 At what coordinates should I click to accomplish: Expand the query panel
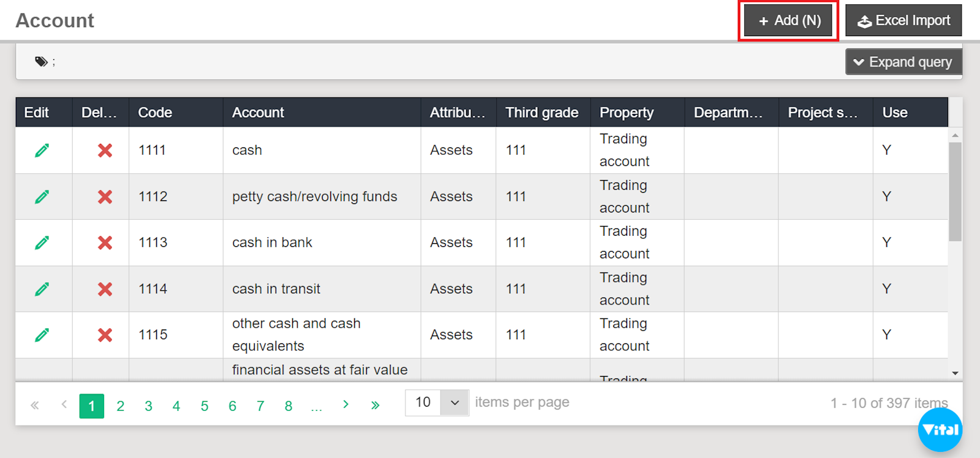pyautogui.click(x=903, y=62)
